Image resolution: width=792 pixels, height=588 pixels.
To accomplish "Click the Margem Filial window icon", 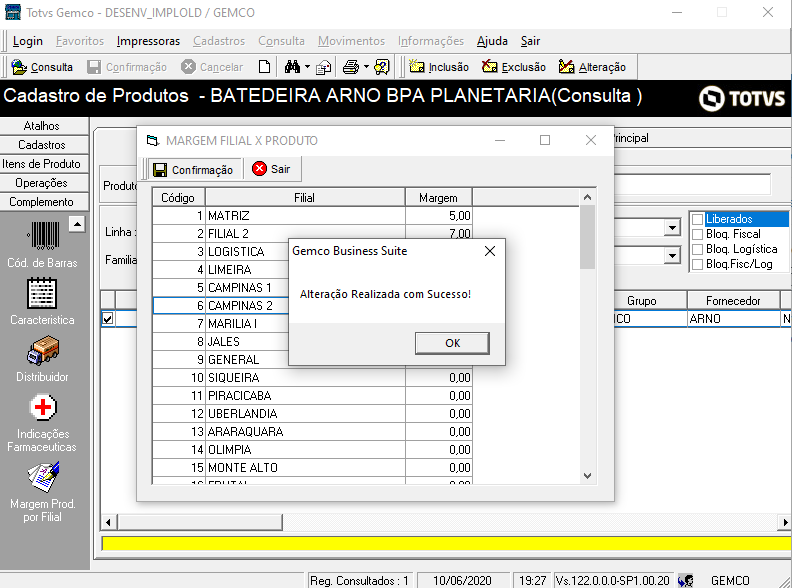I will click(152, 140).
